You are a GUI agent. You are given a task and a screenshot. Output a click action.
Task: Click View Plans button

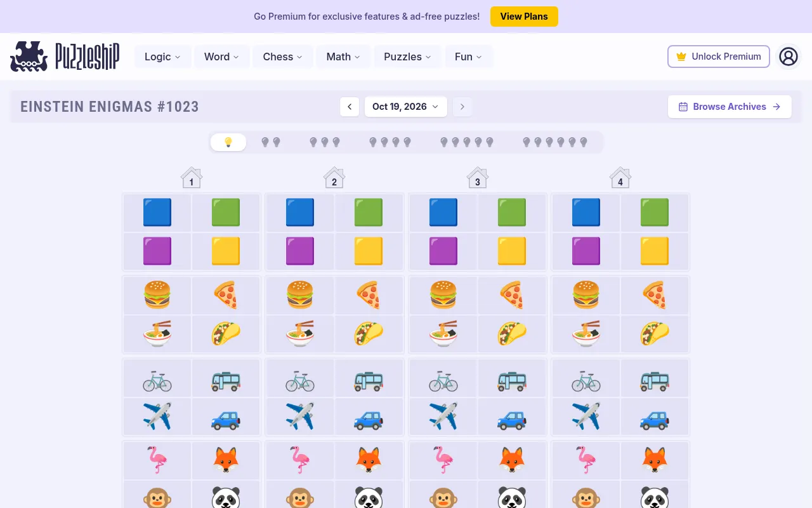524,17
